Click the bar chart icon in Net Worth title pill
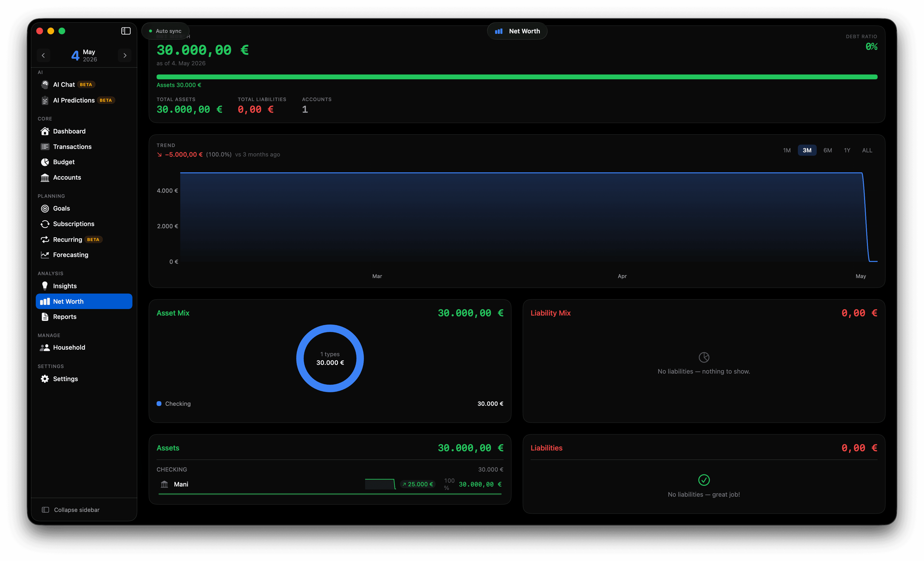The height and width of the screenshot is (561, 924). tap(499, 31)
